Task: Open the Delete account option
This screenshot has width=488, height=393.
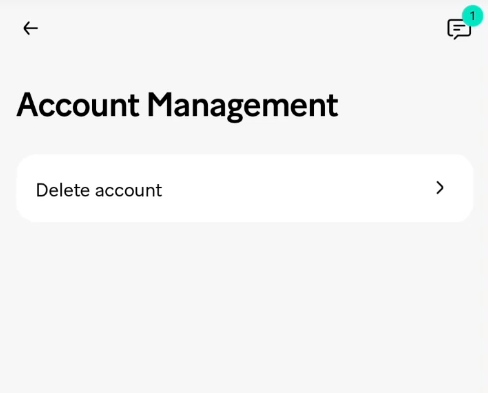Action: click(x=245, y=188)
